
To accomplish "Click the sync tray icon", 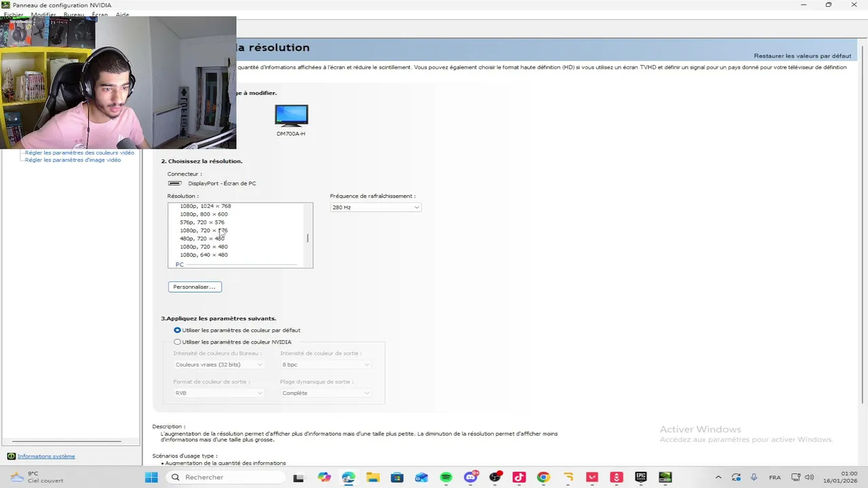I will coord(736,477).
